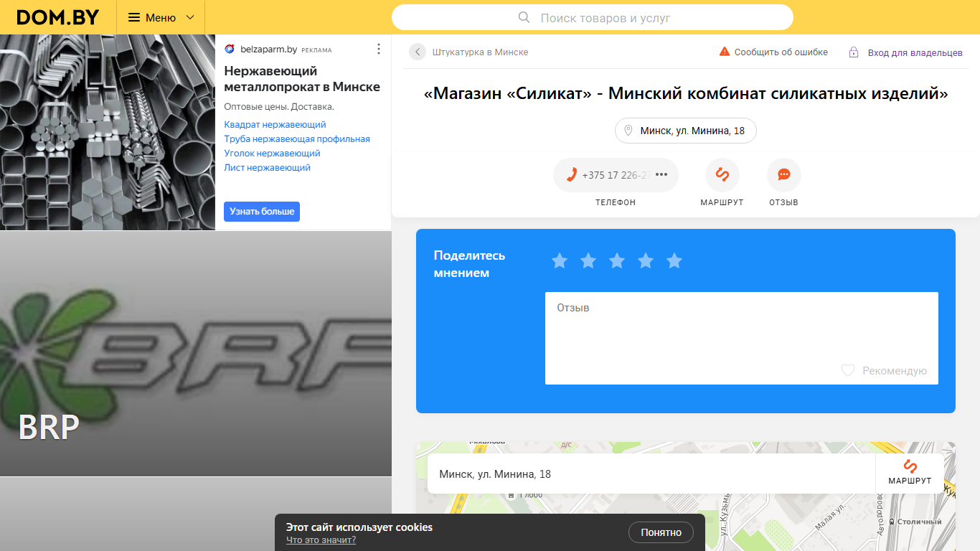Click the belzaparm.by favicon
This screenshot has height=551, width=980.
tap(230, 49)
